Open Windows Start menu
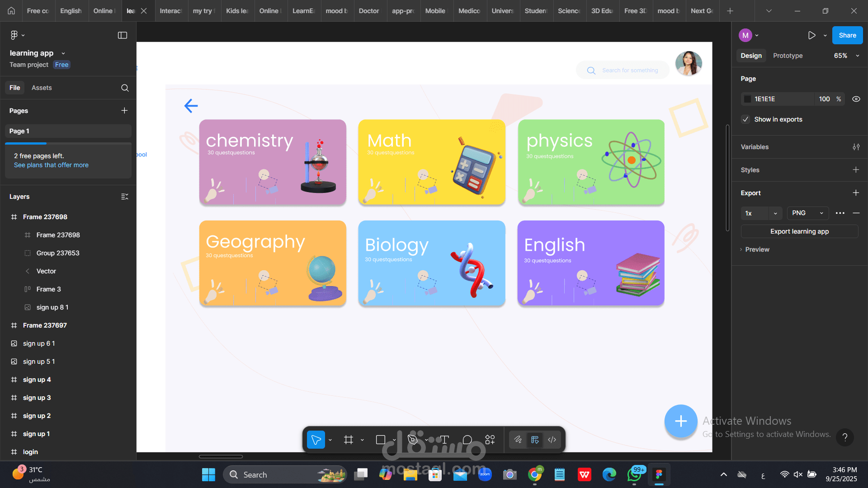Screen dimensions: 868x488 point(208,474)
